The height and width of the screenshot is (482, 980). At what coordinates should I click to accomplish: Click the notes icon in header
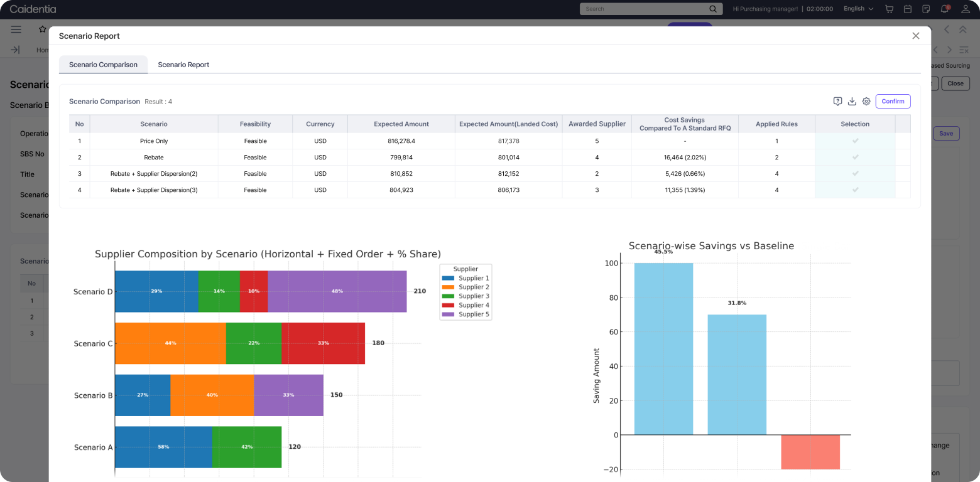[x=926, y=9]
